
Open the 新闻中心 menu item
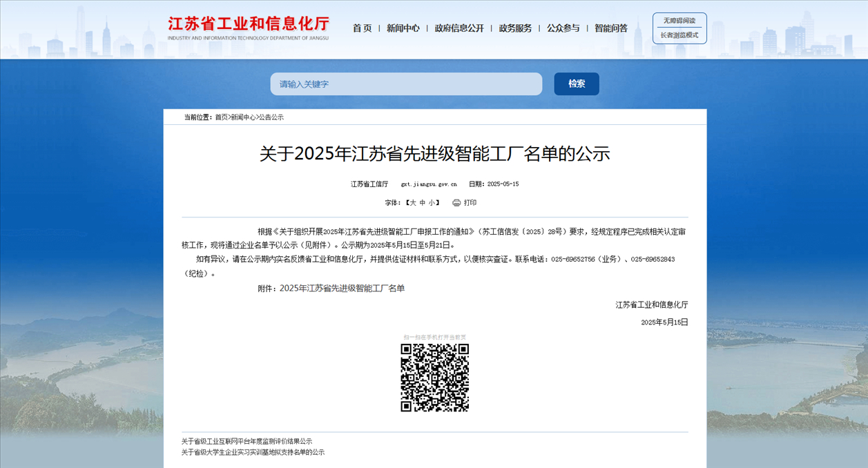(403, 28)
